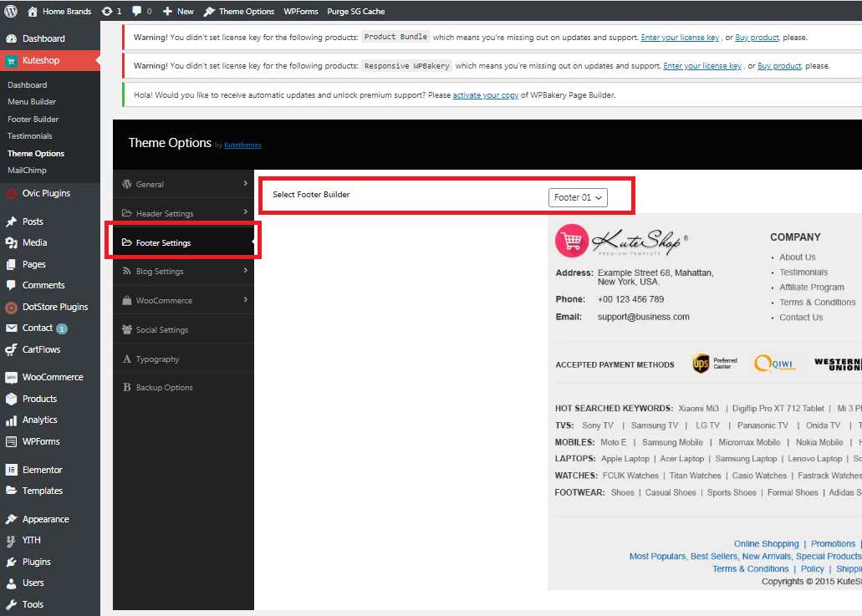Viewport: 862px width, 616px height.
Task: Open Testimonials under Kuteshop
Action: 30,135
